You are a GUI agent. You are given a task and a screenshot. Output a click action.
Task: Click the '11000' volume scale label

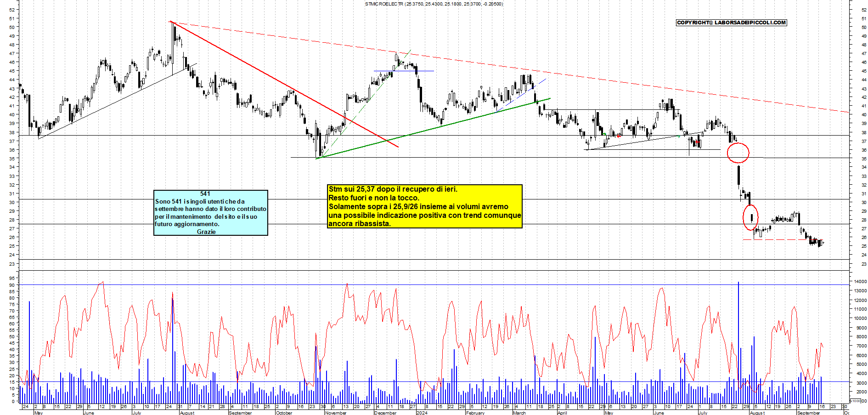[860, 309]
